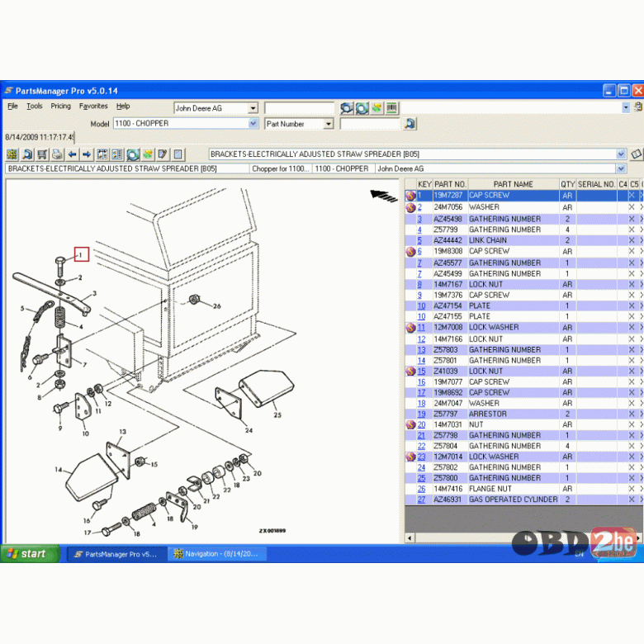Click the green money pricing icon in lower toolbar
Image resolution: width=644 pixels, height=644 pixels.
click(148, 154)
